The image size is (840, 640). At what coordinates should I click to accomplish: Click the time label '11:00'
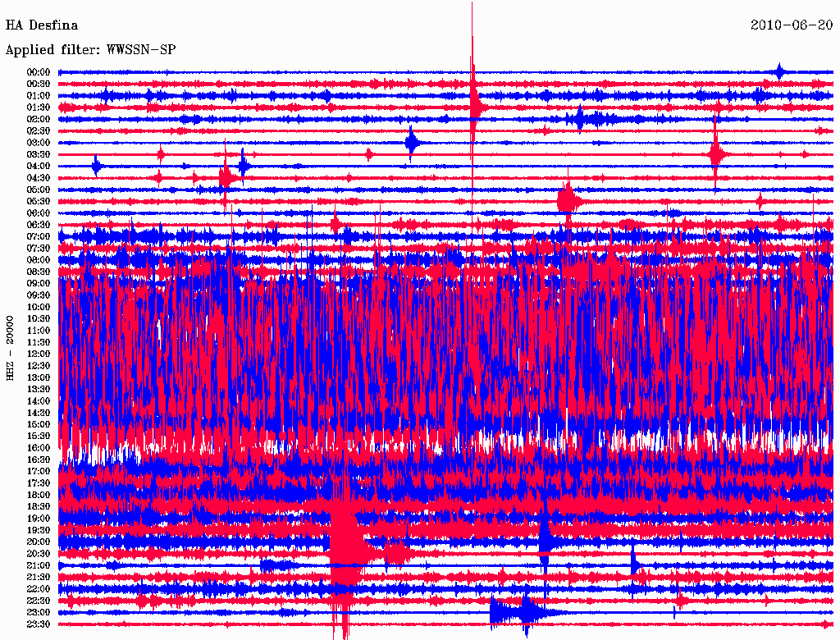(39, 330)
